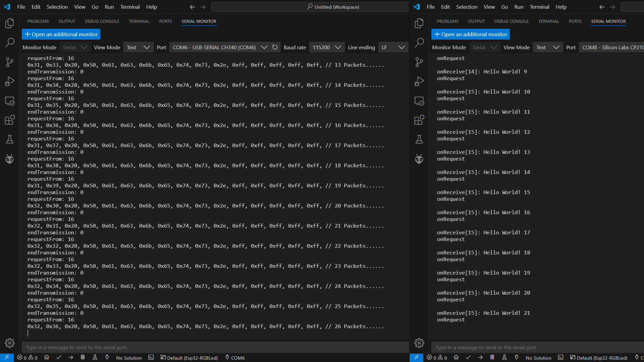Image resolution: width=644 pixels, height=362 pixels.
Task: Expand Port COM8 Silicon Labs dropdown
Action: click(x=611, y=47)
